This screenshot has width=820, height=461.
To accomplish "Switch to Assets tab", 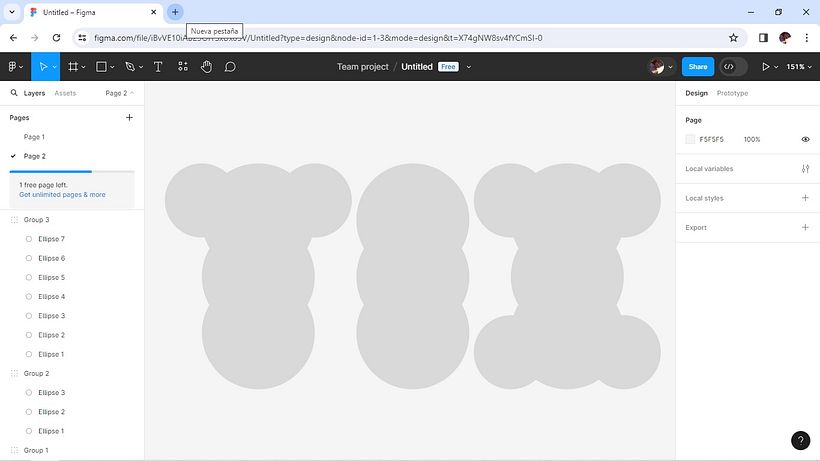I will click(65, 93).
